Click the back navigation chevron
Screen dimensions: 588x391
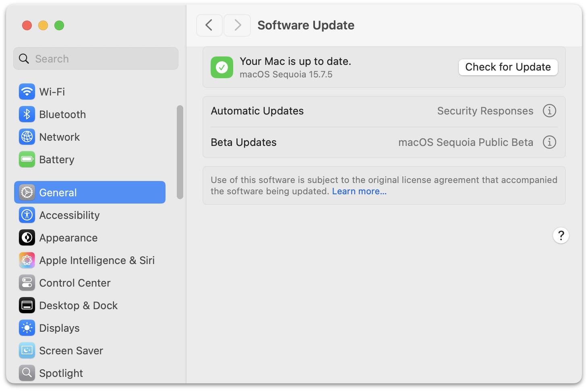(x=209, y=25)
